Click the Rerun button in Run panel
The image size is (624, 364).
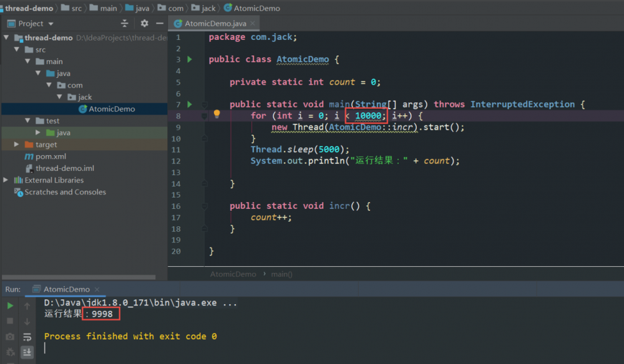(10, 305)
